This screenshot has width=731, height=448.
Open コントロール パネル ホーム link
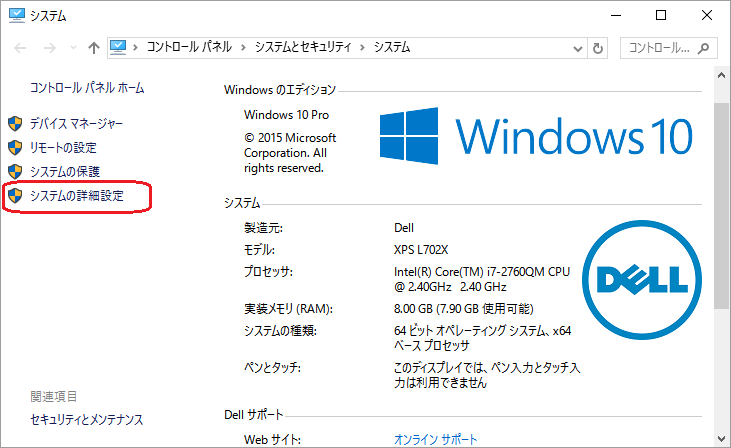87,88
